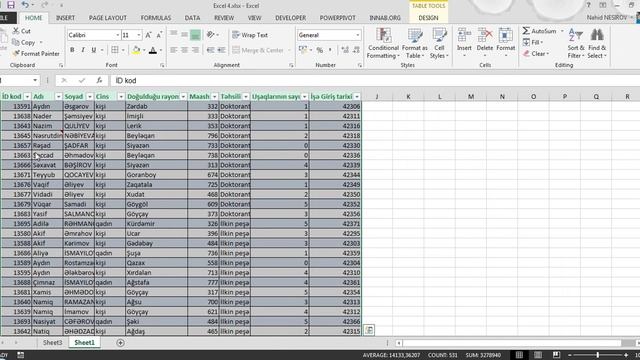Click the Decrease Decimal icon
The width and height of the screenshot is (640, 360).
pyautogui.click(x=356, y=50)
